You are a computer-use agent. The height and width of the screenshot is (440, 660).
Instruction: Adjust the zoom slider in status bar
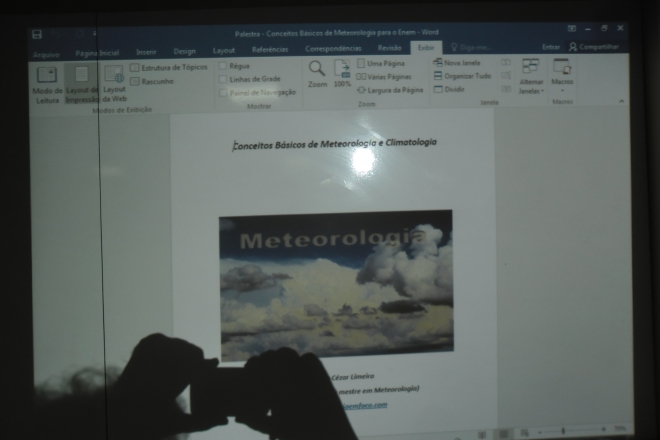(x=565, y=431)
